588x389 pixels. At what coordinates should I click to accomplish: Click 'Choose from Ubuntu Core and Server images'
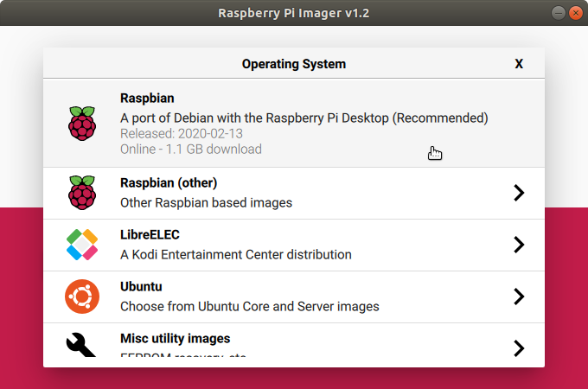249,306
